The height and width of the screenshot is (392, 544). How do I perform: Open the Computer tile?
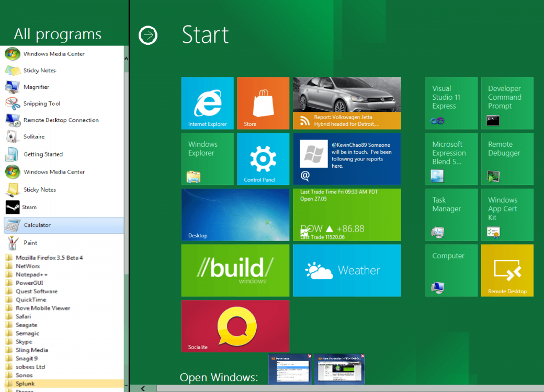point(451,270)
